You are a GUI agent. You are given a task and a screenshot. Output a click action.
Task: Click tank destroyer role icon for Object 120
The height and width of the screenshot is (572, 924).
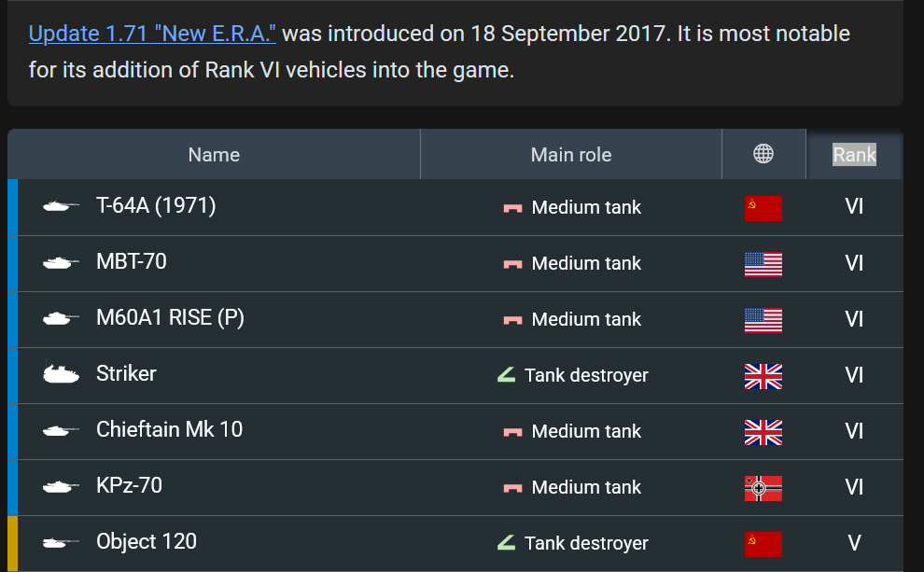pos(506,542)
